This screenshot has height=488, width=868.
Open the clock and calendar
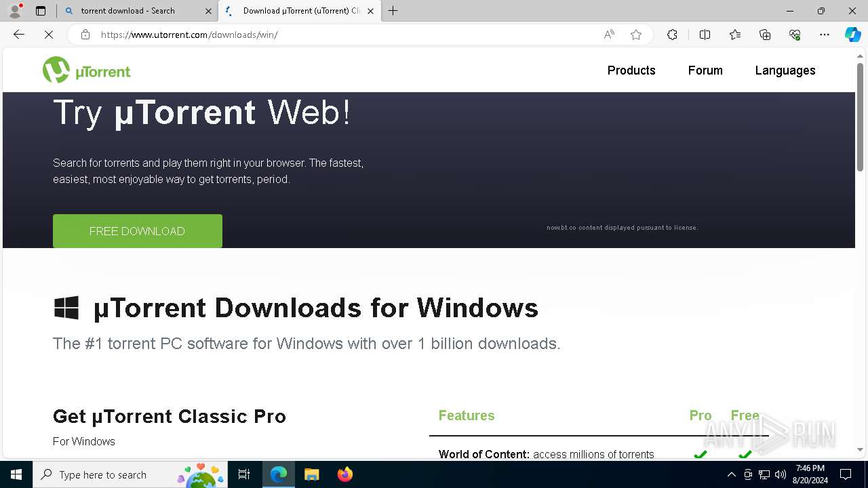810,474
